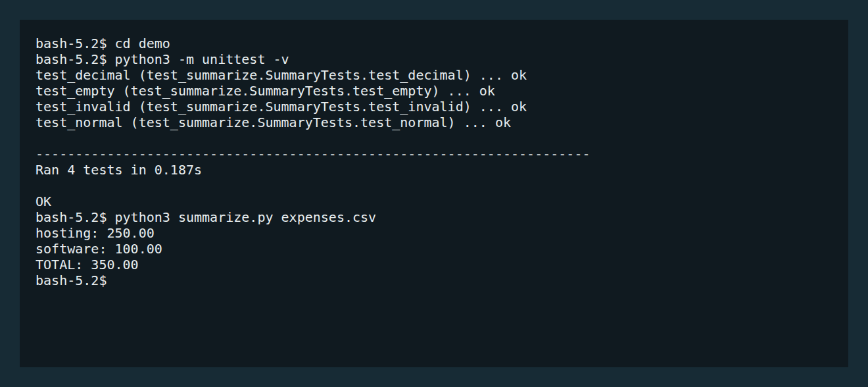This screenshot has width=868, height=387.
Task: Click the empty terminal area below the prompt
Action: click(434, 326)
